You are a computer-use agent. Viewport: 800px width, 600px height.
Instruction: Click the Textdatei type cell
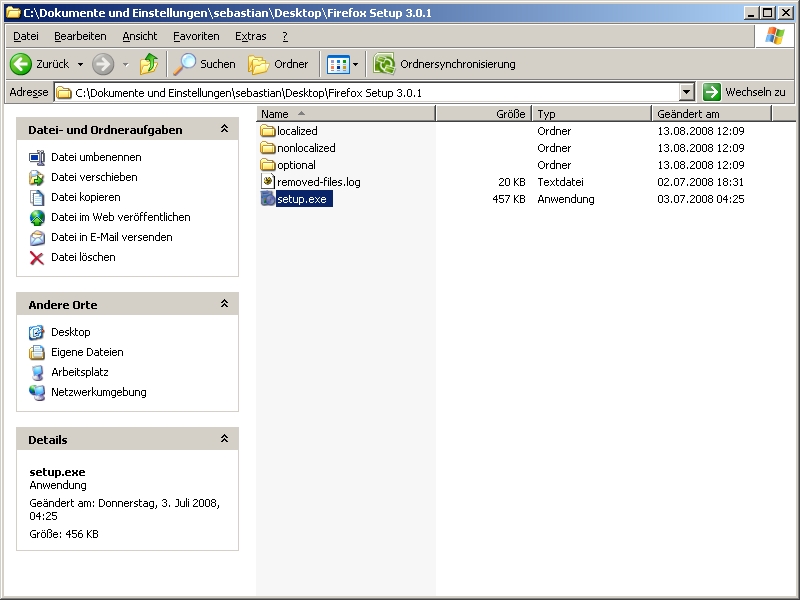561,182
